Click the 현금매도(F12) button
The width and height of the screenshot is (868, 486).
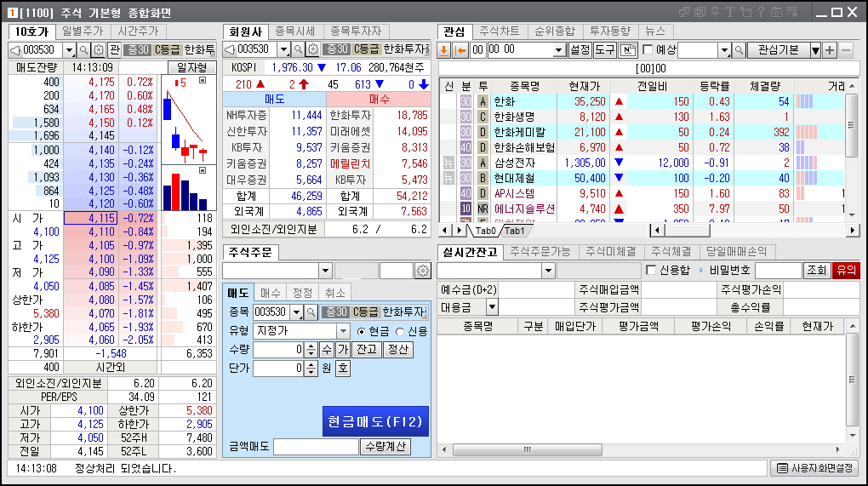[375, 422]
